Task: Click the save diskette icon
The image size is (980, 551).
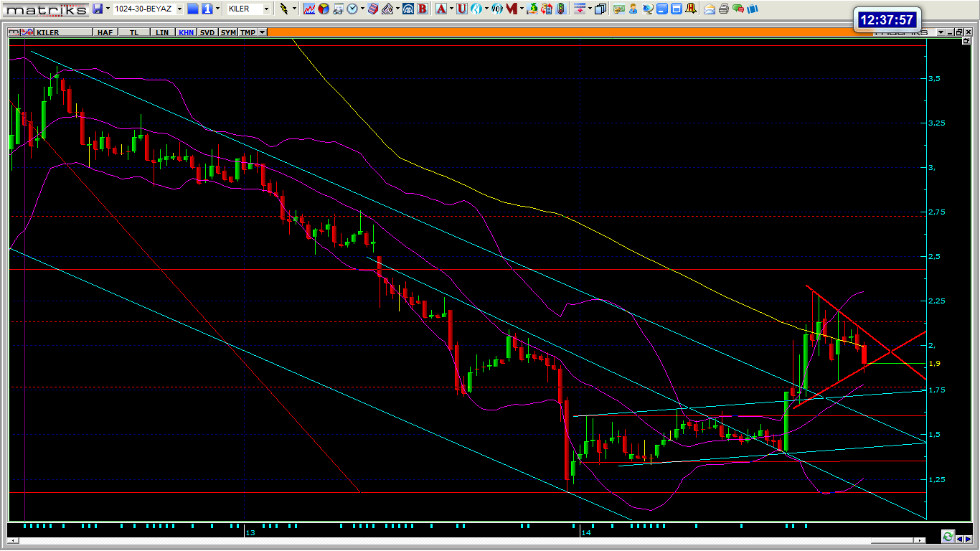Action: tap(97, 9)
